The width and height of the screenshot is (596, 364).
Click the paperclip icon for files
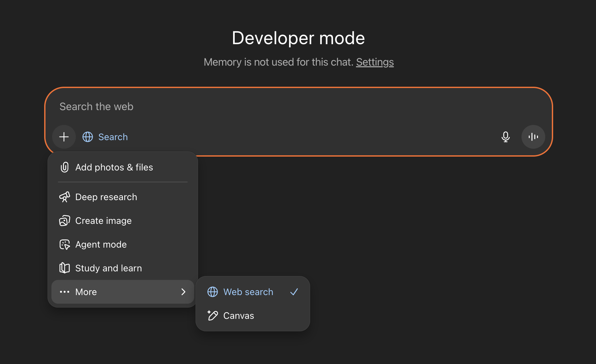tap(65, 167)
